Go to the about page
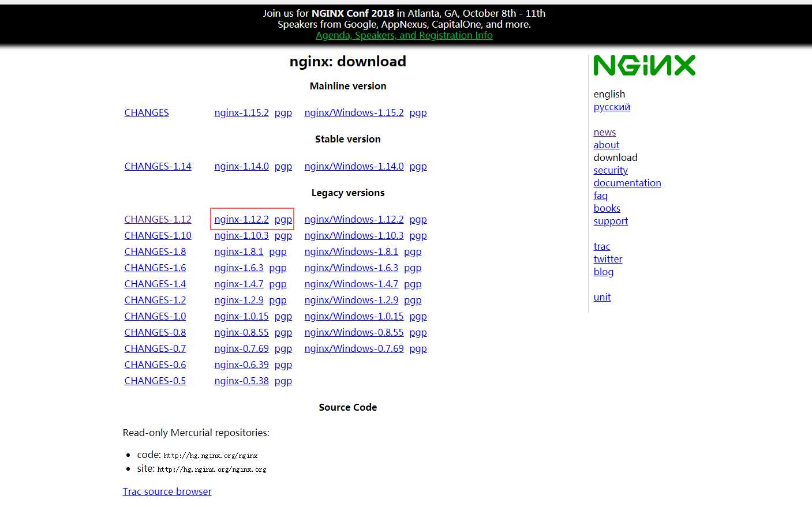This screenshot has height=507, width=812. (606, 145)
